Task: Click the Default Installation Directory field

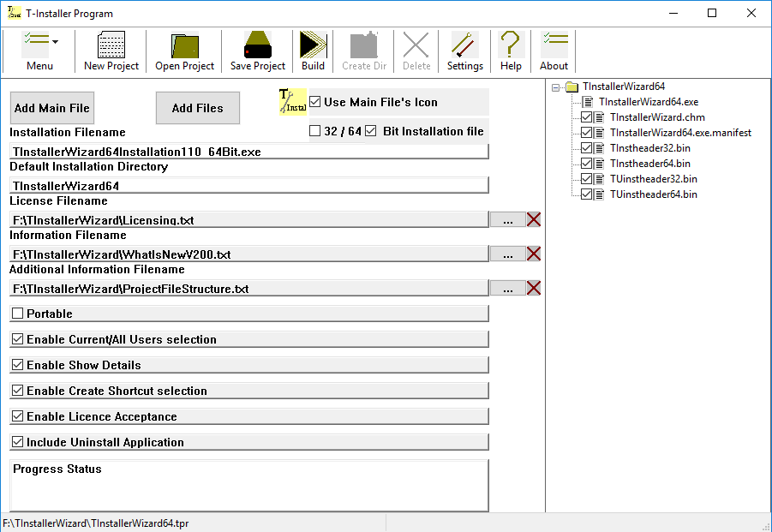Action: [249, 186]
